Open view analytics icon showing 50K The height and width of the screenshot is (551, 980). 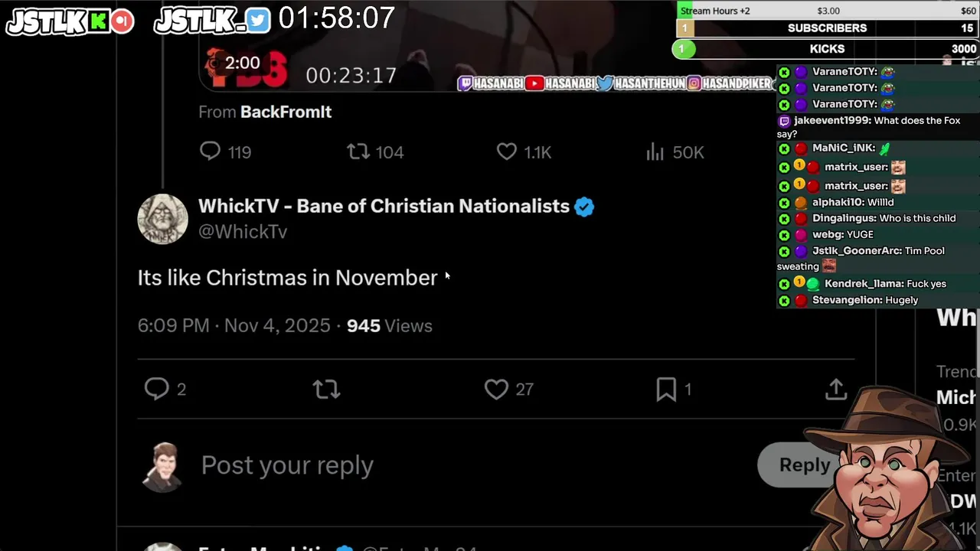click(x=655, y=152)
